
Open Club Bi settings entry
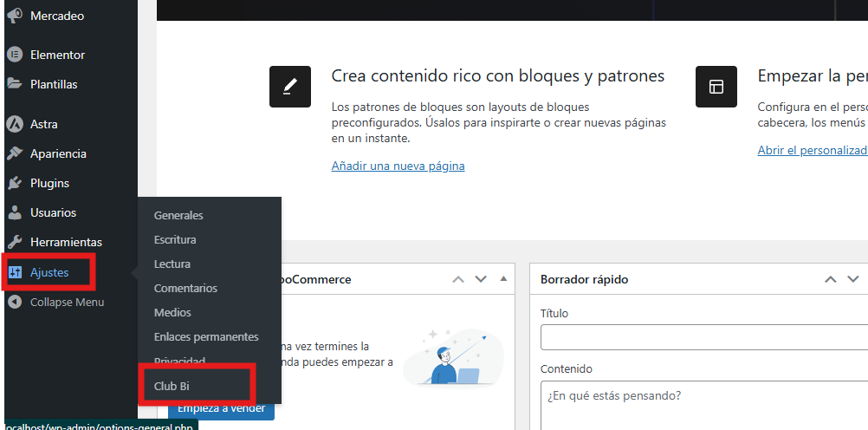[172, 387]
